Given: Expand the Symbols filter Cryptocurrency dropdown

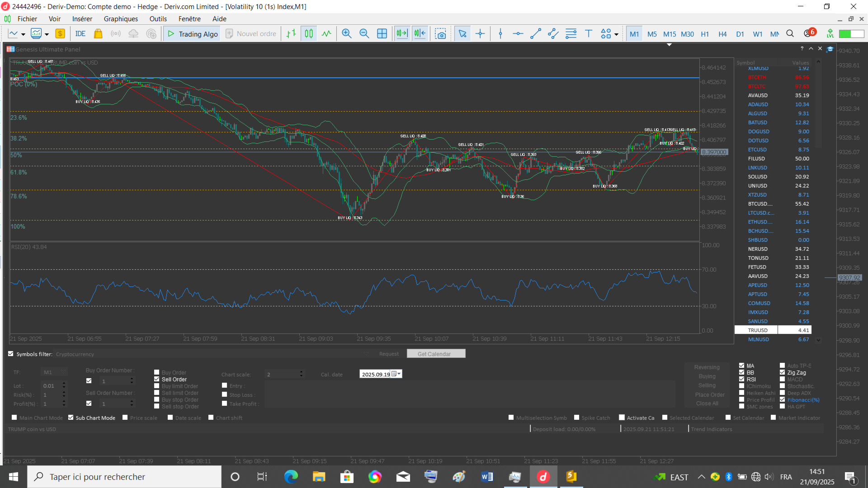Looking at the screenshot, I should (366, 354).
